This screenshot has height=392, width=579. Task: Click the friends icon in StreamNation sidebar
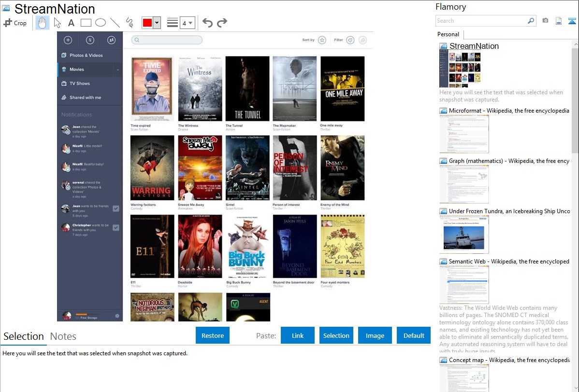[111, 40]
